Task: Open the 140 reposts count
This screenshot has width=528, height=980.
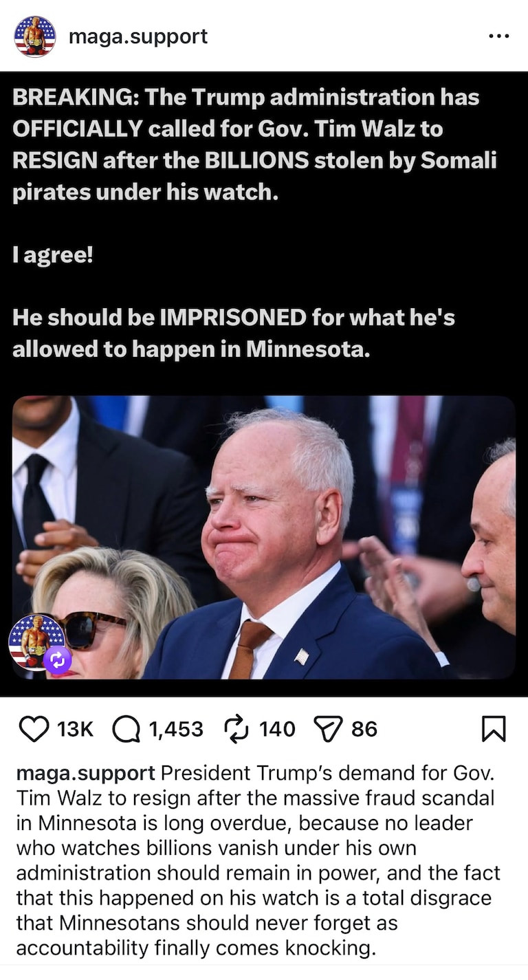Action: 277,729
